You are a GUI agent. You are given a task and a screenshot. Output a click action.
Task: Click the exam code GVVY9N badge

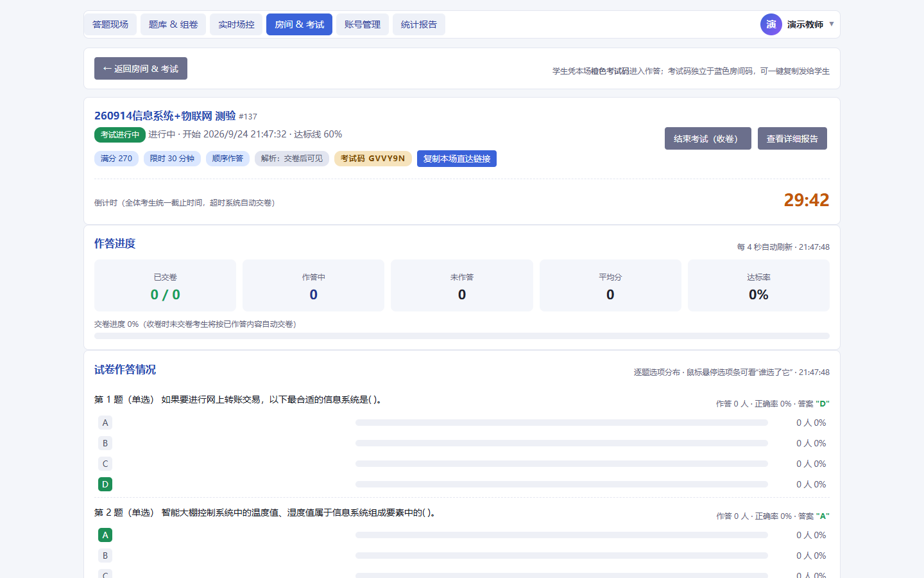pyautogui.click(x=373, y=159)
